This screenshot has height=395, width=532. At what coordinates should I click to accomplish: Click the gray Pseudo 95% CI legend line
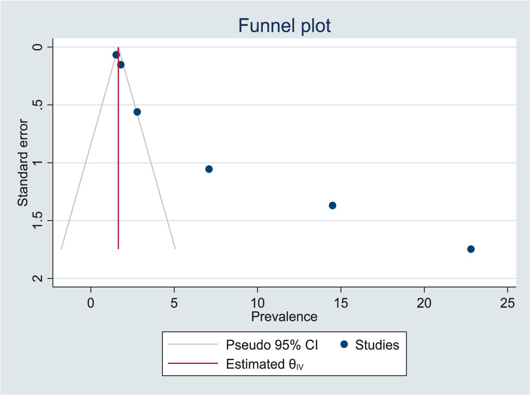coord(192,344)
